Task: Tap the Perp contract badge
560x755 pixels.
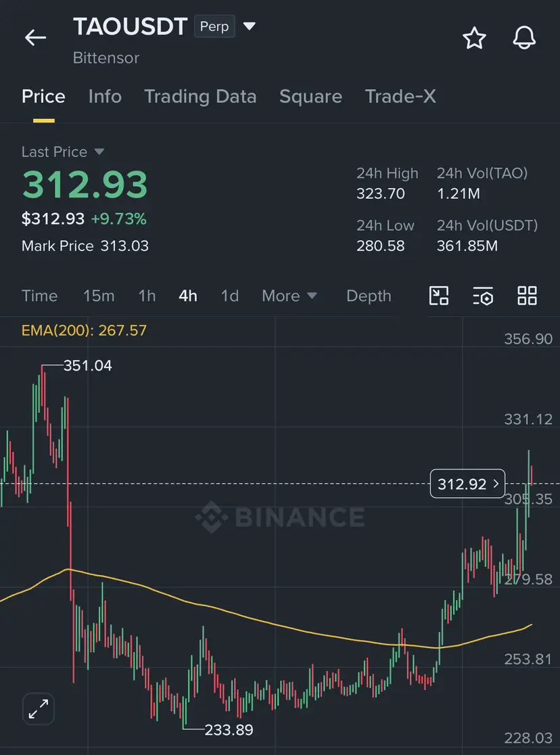Action: click(x=214, y=26)
